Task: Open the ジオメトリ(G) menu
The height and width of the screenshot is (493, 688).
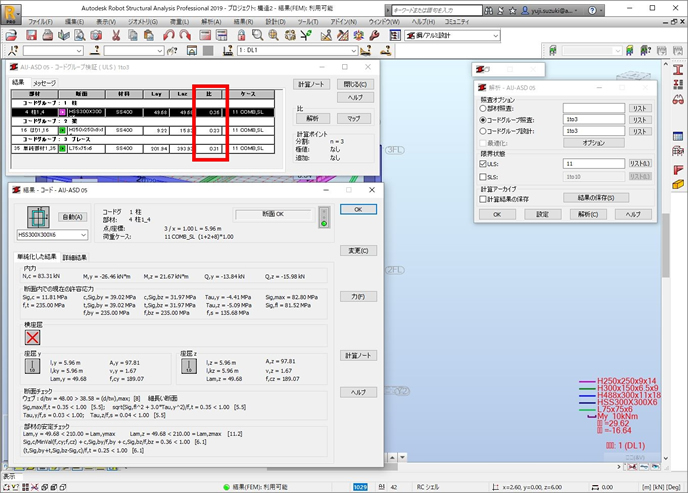Action: click(143, 21)
